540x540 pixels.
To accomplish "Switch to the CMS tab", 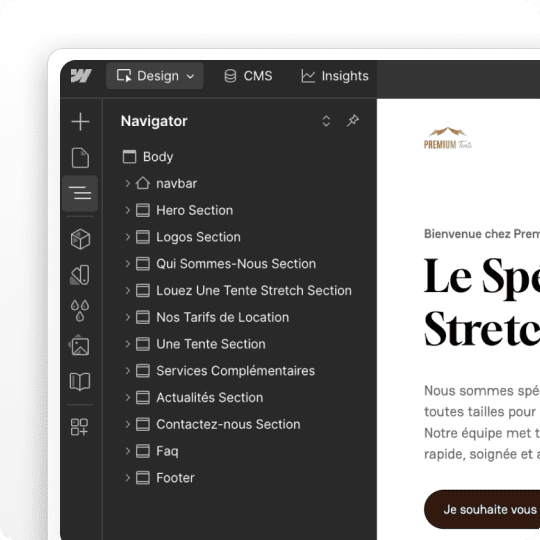I will [248, 76].
